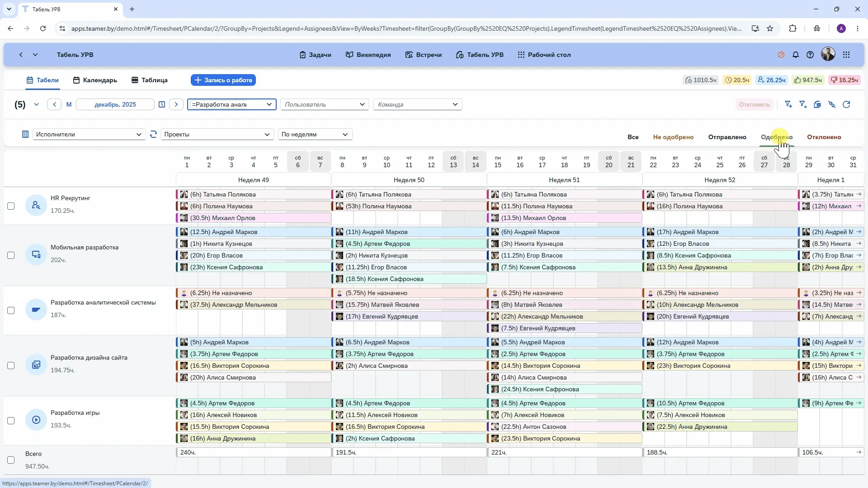
Task: Open the help question-mark icon
Action: pos(810,55)
